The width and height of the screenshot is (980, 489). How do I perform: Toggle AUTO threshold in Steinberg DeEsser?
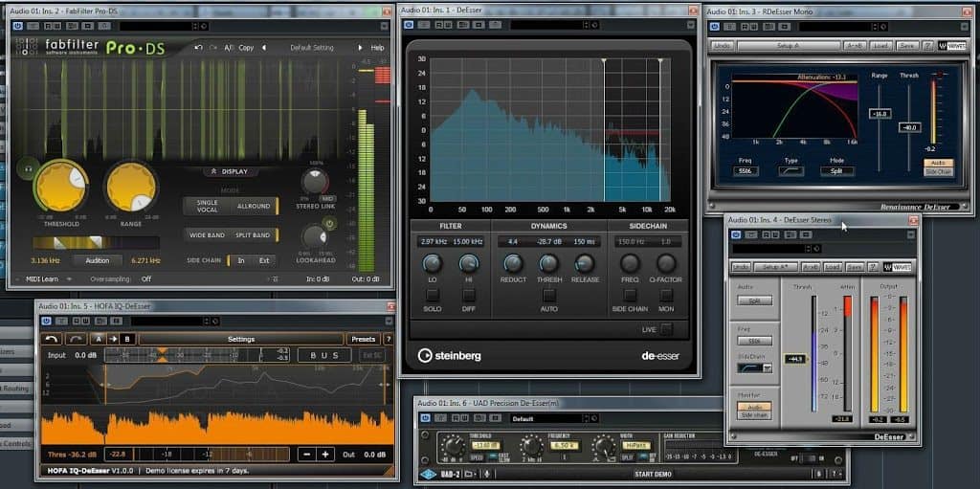548,295
